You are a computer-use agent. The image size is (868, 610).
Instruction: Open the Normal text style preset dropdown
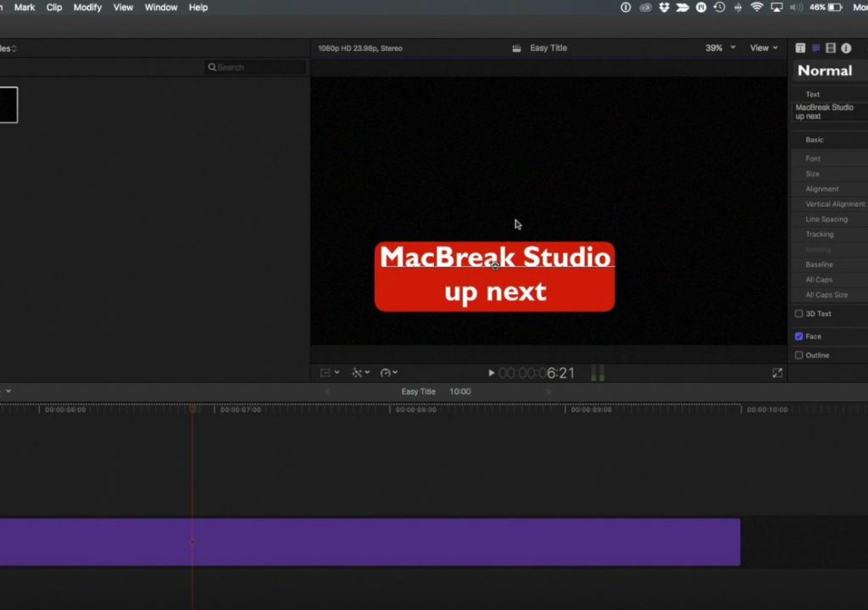tap(829, 71)
